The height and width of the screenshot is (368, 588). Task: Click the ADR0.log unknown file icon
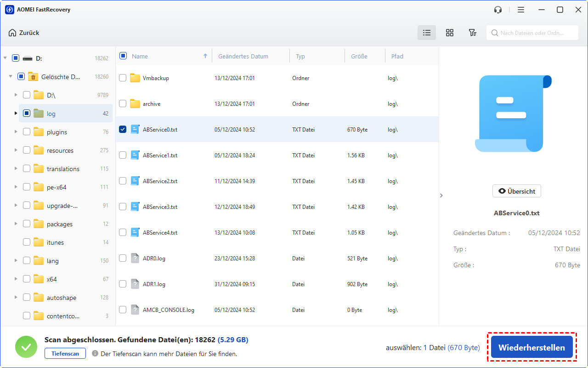click(x=135, y=259)
